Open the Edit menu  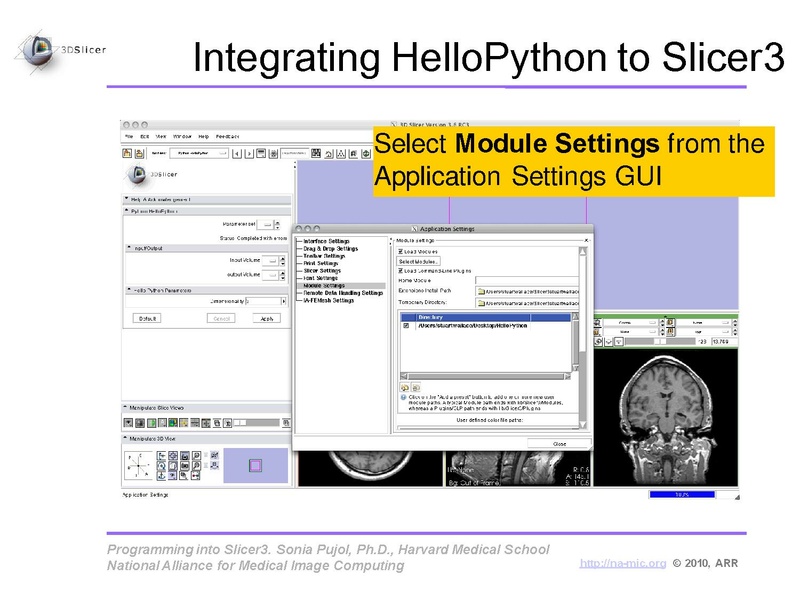click(145, 137)
